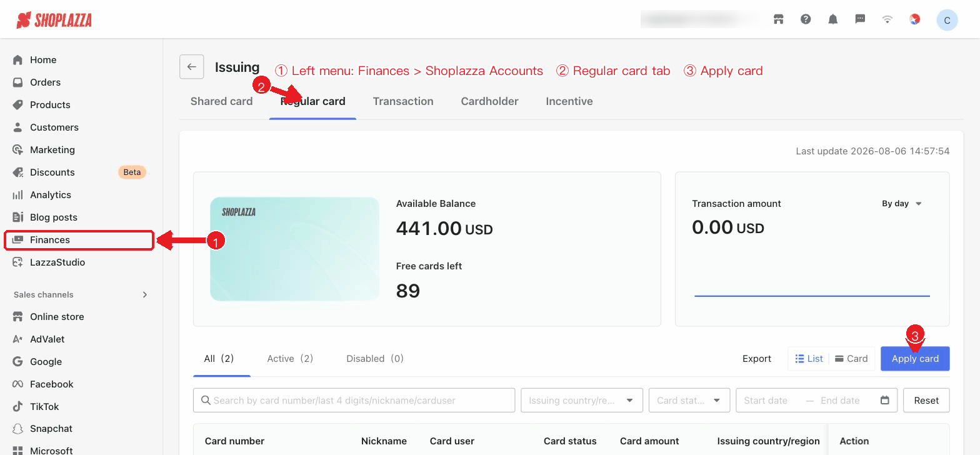Open the Issuing country/region filter
Image resolution: width=980 pixels, height=455 pixels.
tap(582, 401)
